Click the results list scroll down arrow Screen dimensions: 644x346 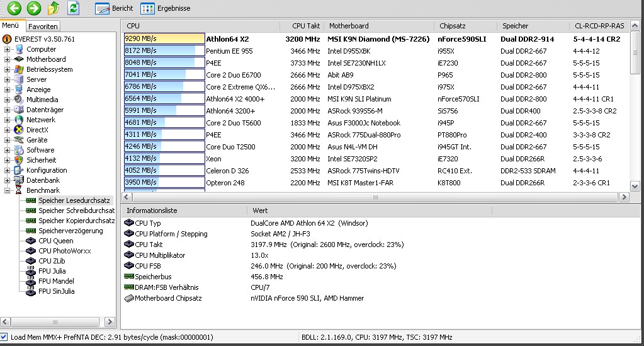click(635, 187)
